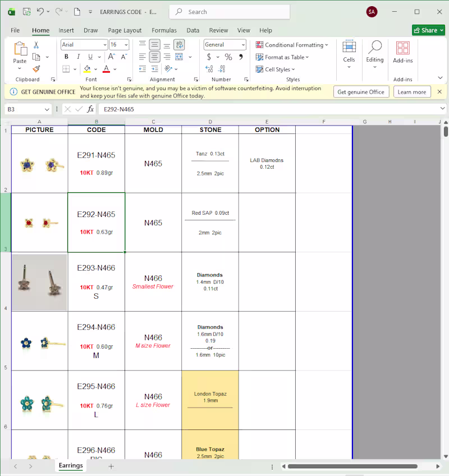449x476 pixels.
Task: Select the E293-N466 earring picture
Action: pyautogui.click(x=39, y=283)
